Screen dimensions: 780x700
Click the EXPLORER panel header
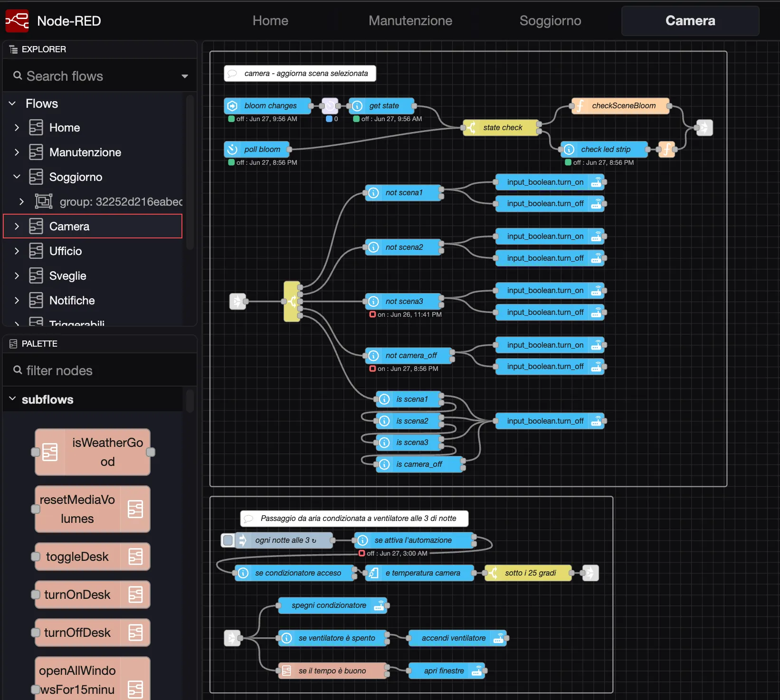pos(100,49)
